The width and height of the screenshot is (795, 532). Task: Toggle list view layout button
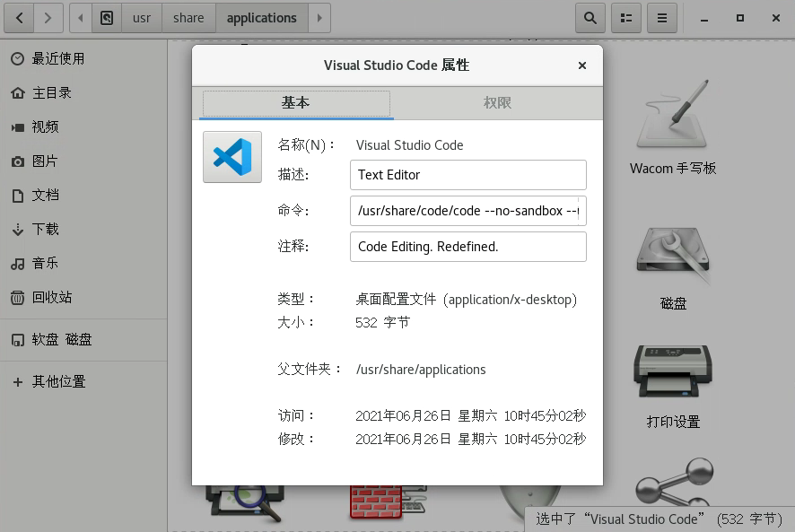tap(626, 18)
